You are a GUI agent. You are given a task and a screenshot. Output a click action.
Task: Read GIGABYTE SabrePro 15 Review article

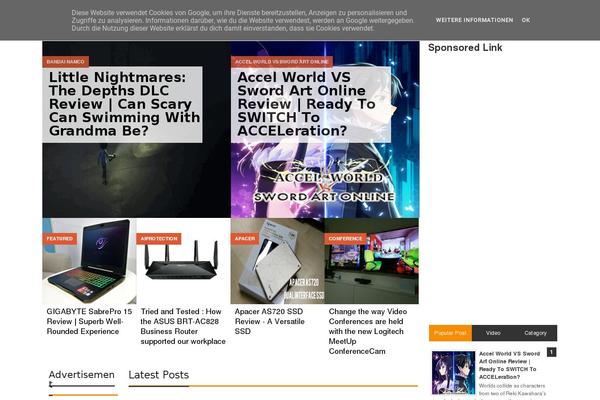point(89,322)
